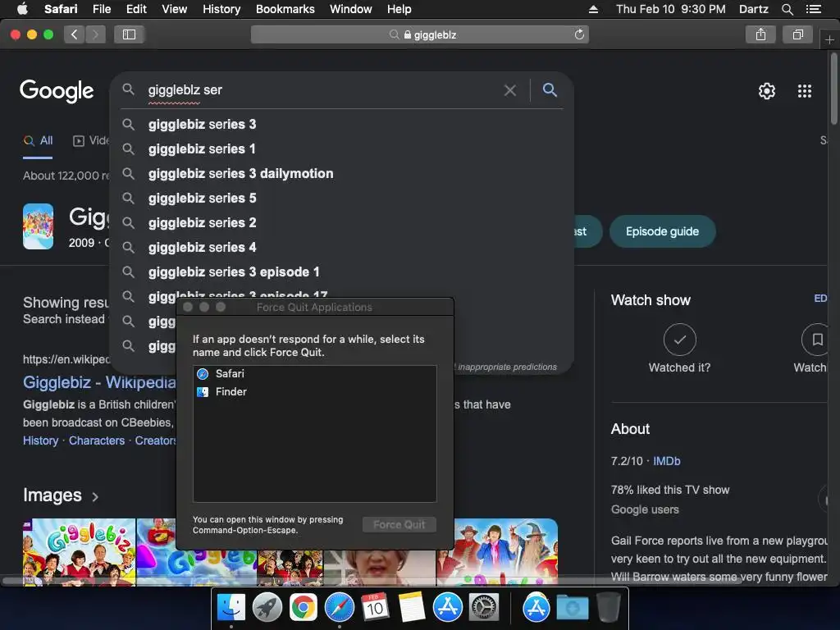Open the History menu
The height and width of the screenshot is (630, 840).
point(221,9)
